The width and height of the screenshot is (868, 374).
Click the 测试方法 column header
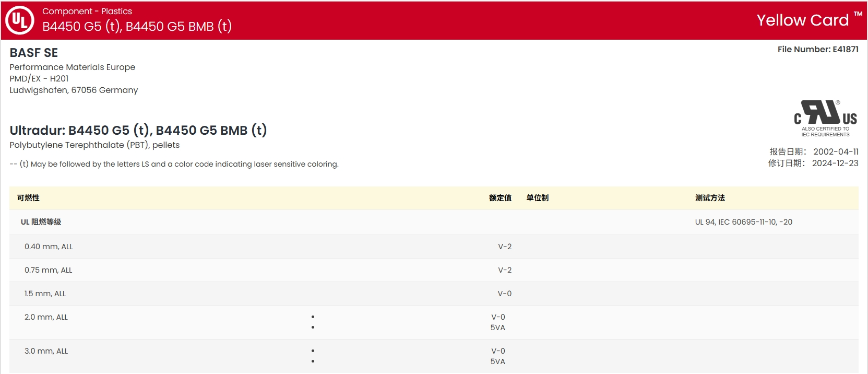point(710,198)
